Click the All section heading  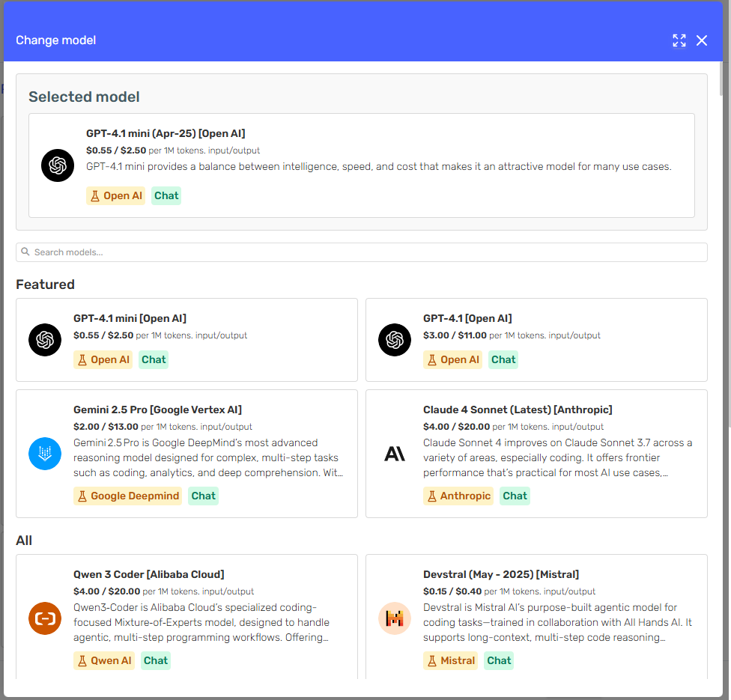click(24, 541)
